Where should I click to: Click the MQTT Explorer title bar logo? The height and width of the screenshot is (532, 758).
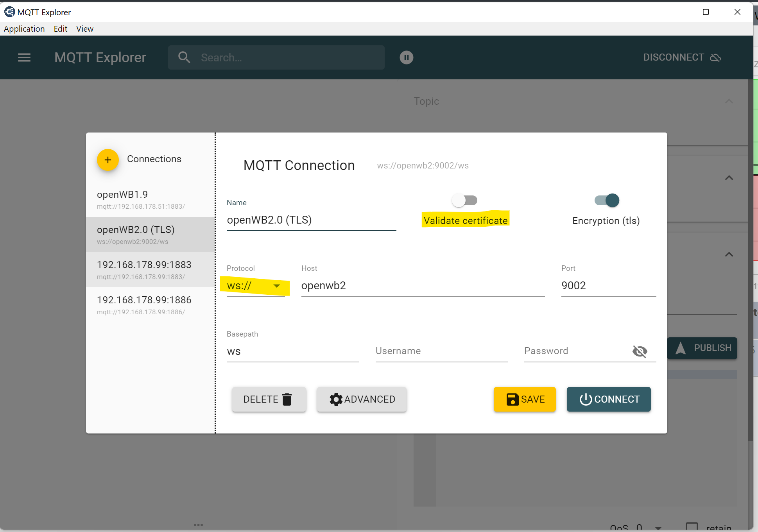pos(9,12)
